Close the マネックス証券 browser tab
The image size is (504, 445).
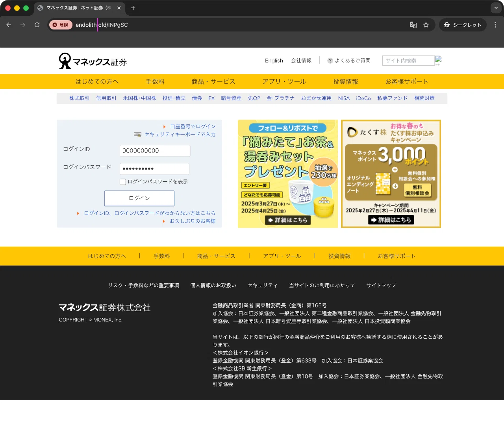(x=119, y=8)
